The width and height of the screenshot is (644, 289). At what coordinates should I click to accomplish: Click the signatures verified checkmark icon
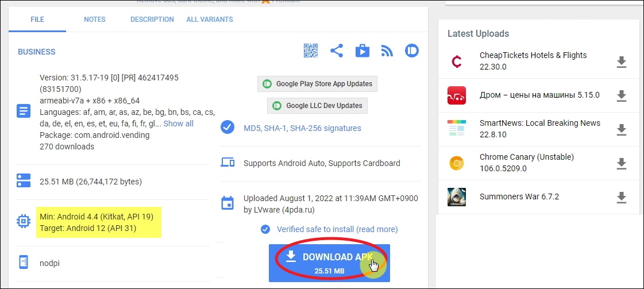pos(227,128)
